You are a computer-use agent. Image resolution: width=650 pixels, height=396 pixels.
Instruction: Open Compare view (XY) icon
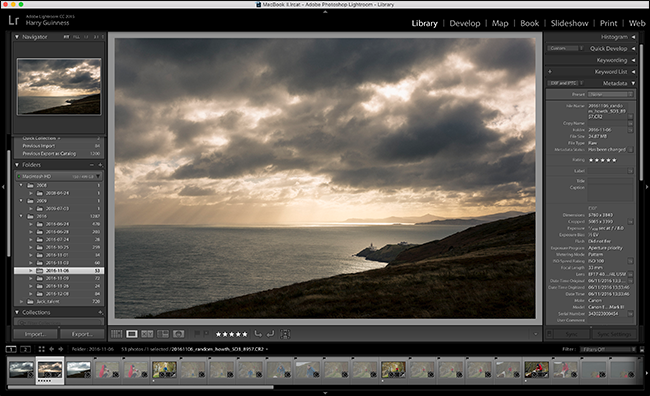click(147, 334)
